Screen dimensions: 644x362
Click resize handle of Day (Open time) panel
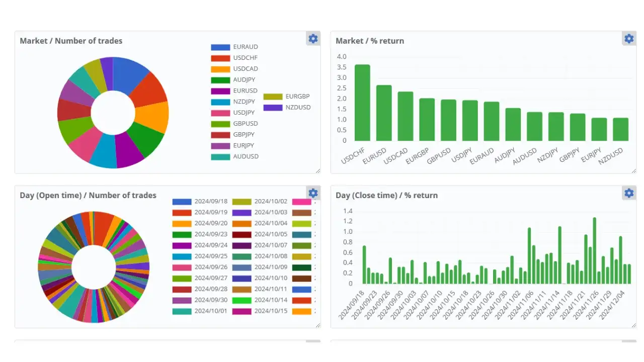click(x=317, y=325)
